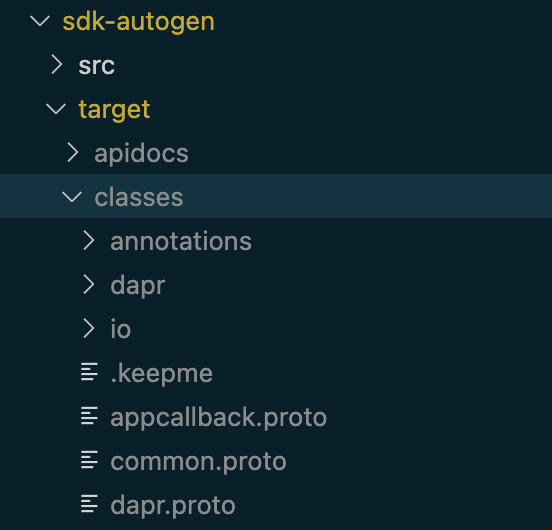Expand the io folder chevron

pos(88,328)
